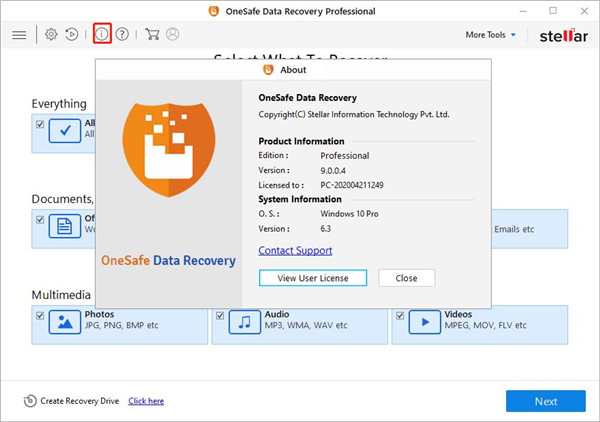The width and height of the screenshot is (600, 422).
Task: Click the Next button
Action: pyautogui.click(x=545, y=401)
